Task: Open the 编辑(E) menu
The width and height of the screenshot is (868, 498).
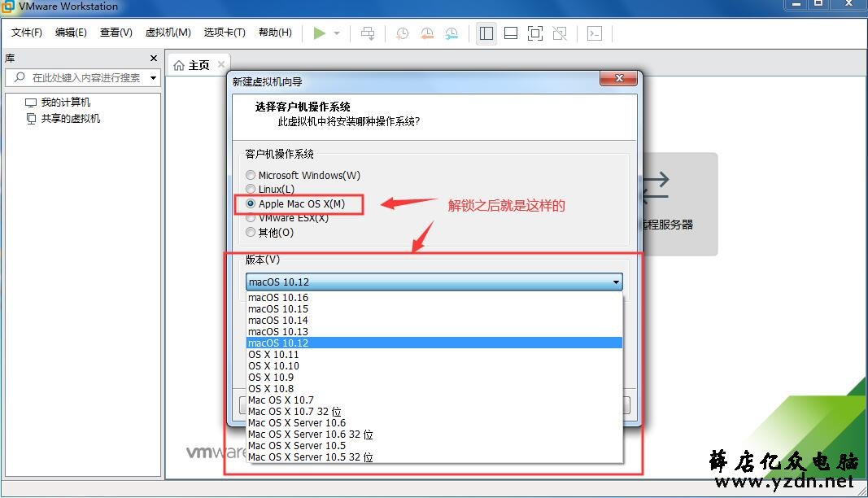Action: (71, 33)
